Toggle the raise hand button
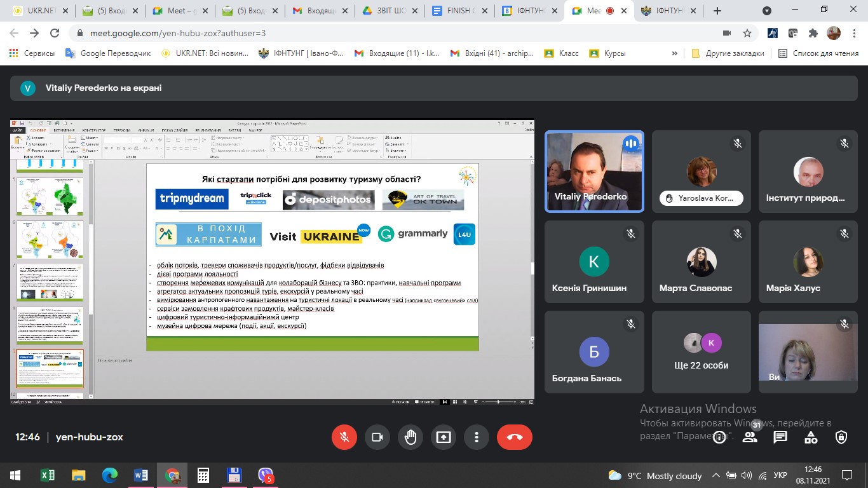The width and height of the screenshot is (868, 488). pos(410,437)
